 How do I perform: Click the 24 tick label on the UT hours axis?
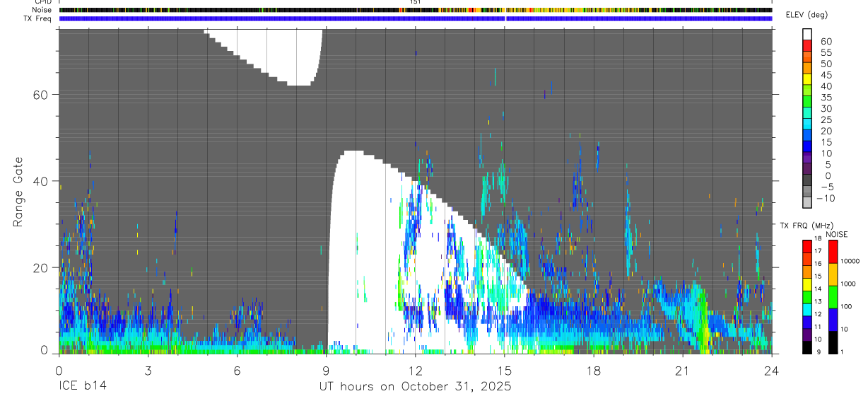[x=772, y=371]
